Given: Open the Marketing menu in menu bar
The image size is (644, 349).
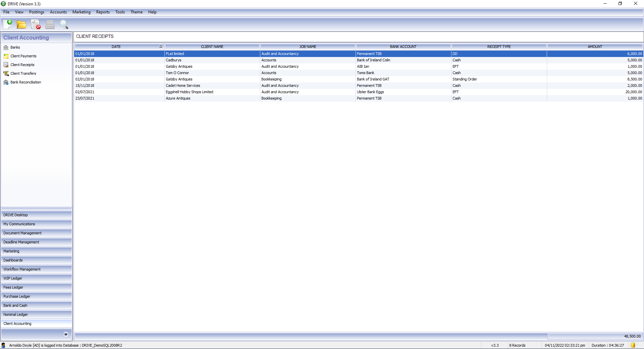Looking at the screenshot, I should [x=82, y=12].
